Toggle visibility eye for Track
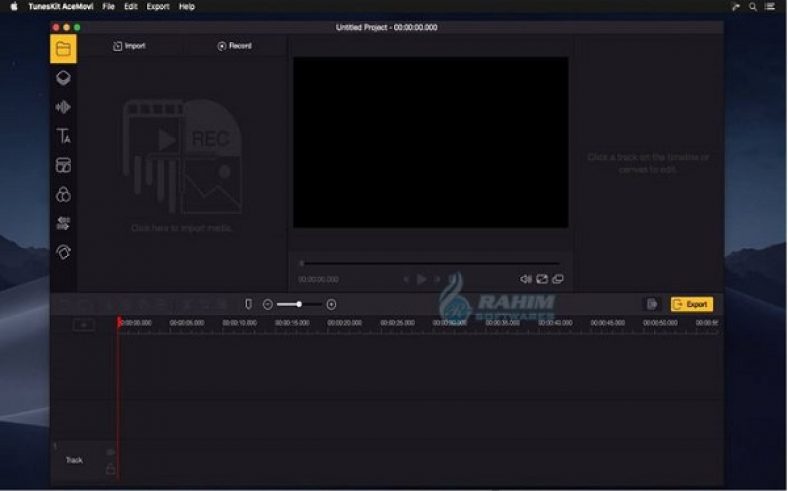 pos(111,452)
